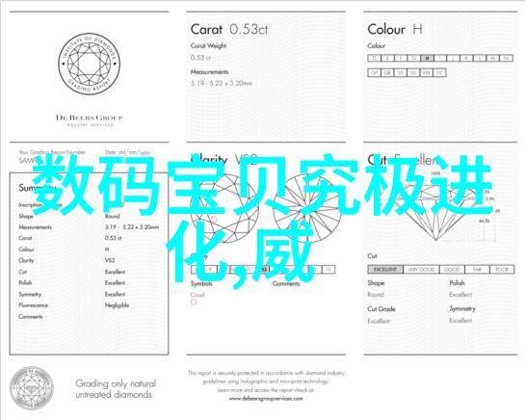Select the POOR cut grade box
Viewport: 526px width, 420px height.
502,270
